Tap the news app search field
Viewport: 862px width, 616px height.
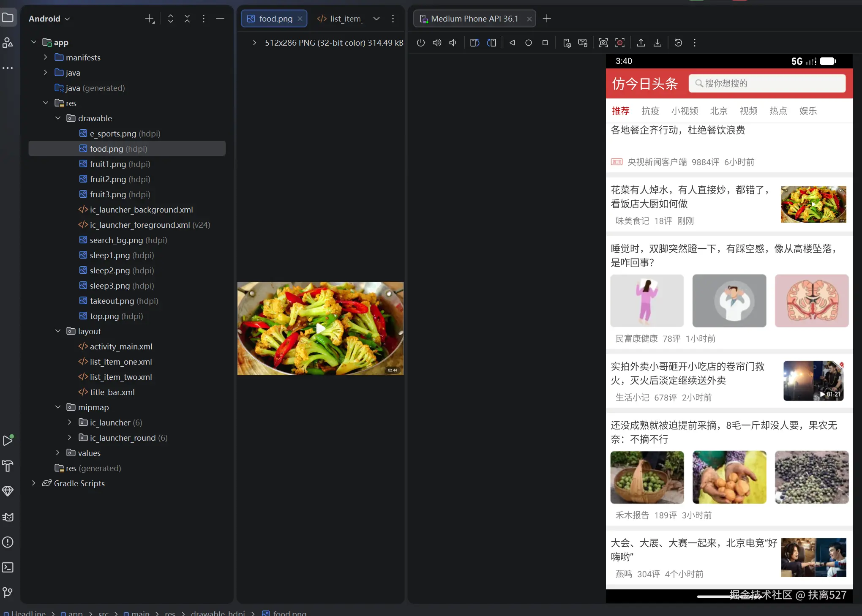[767, 83]
